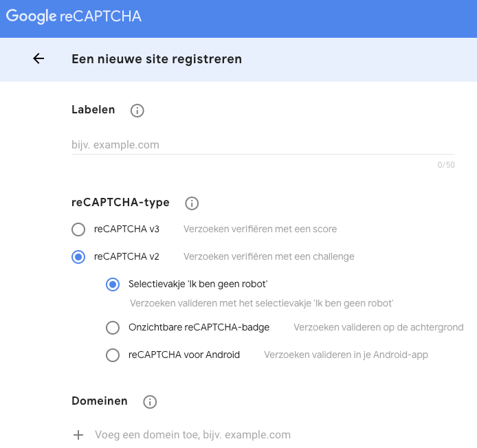Click the back arrow icon
Viewport: 477px width, 448px height.
coord(38,59)
